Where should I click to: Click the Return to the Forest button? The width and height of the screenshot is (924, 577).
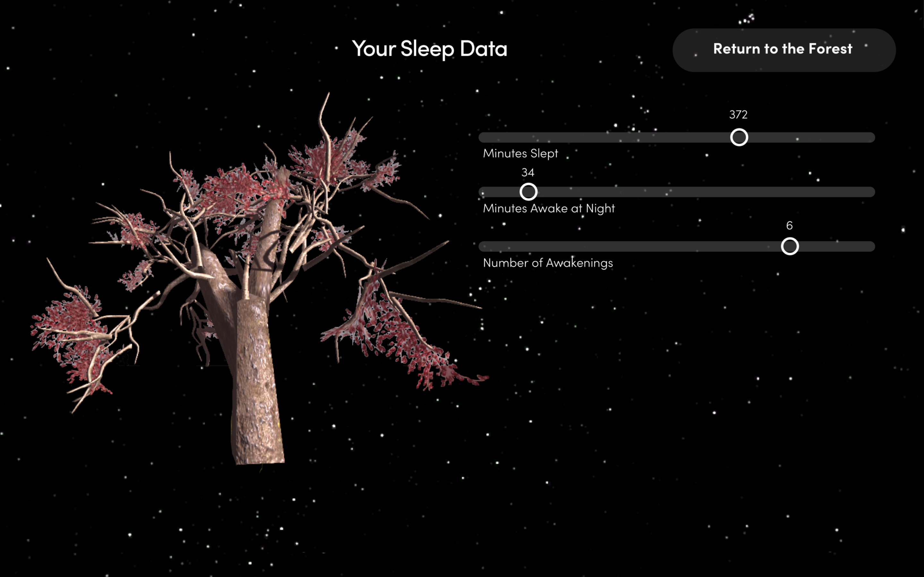783,50
